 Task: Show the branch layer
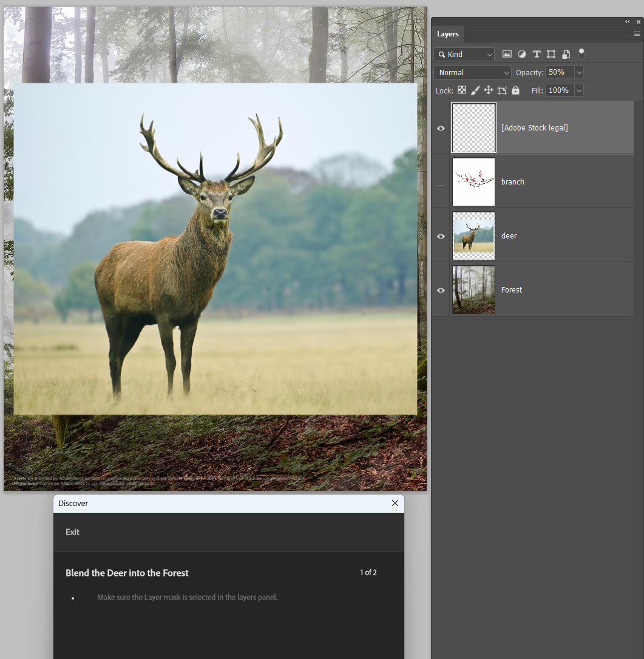click(440, 181)
